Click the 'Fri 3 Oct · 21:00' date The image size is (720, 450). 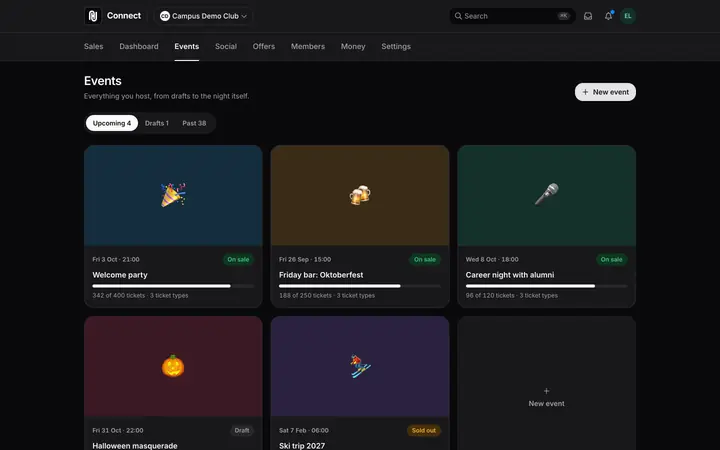(116, 259)
